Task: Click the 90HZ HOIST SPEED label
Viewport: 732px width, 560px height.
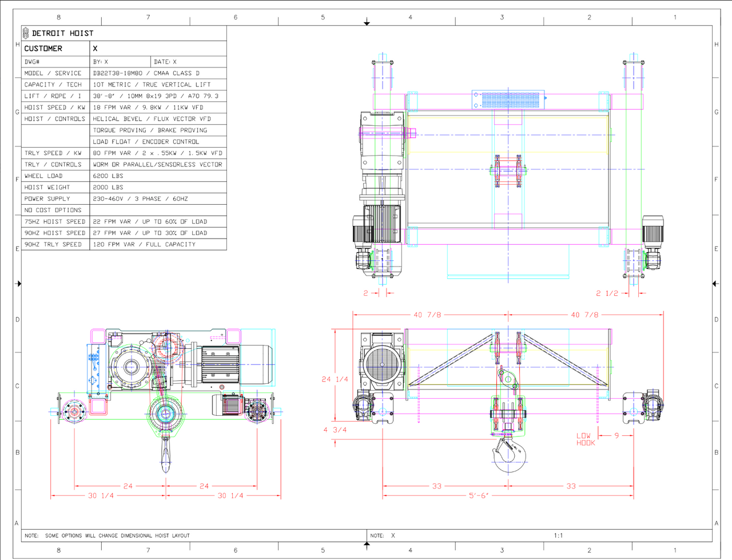Action: [x=54, y=233]
